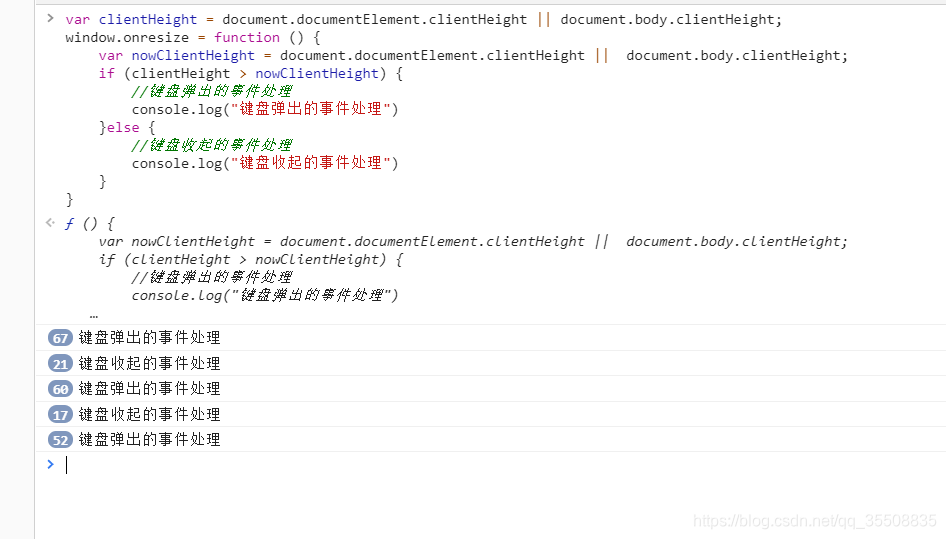Click the green comment //键盘弹出的事件处理 in input code
The width and height of the screenshot is (946, 539).
(212, 91)
